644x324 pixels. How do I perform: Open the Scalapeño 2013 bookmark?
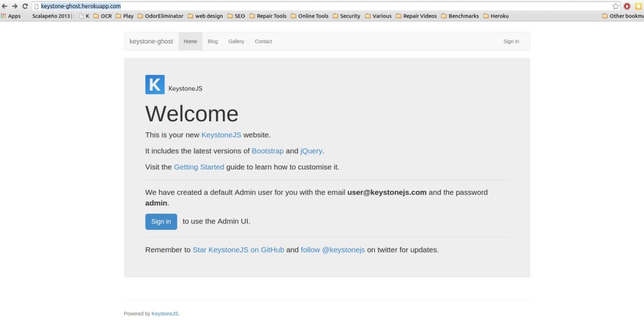point(53,16)
